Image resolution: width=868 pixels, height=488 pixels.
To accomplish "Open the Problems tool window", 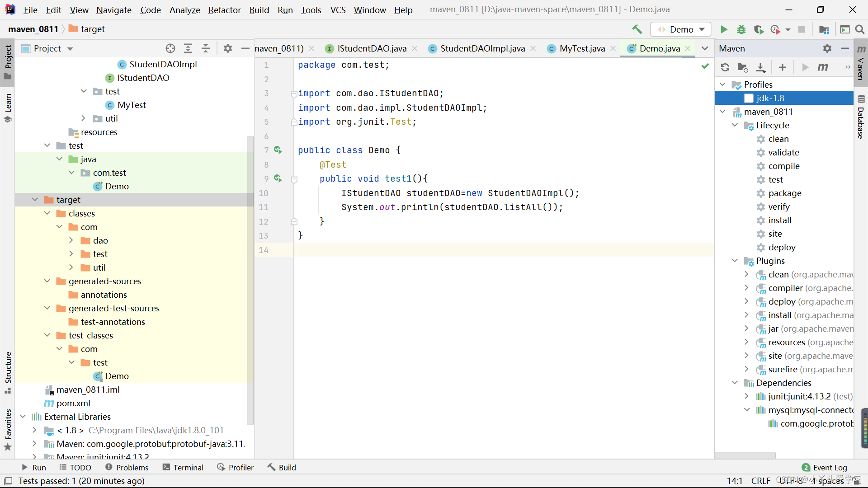I will (x=127, y=467).
